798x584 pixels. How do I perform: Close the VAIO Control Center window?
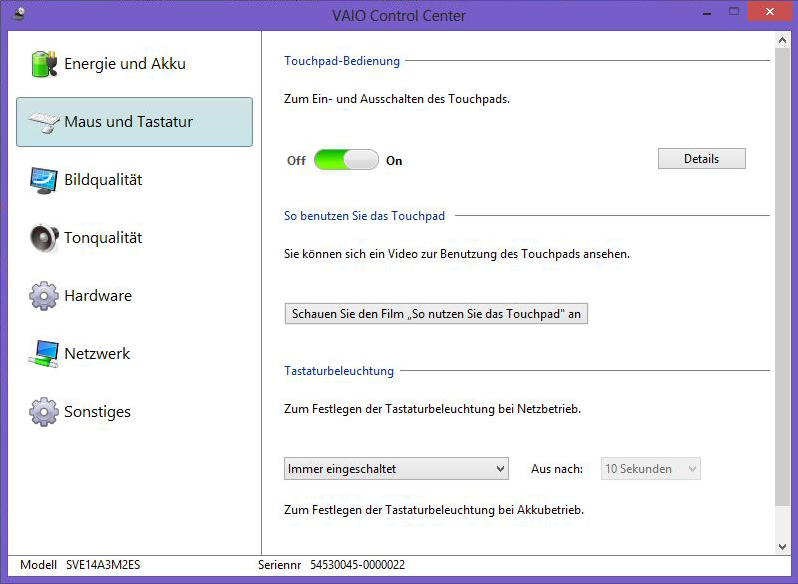pos(770,11)
